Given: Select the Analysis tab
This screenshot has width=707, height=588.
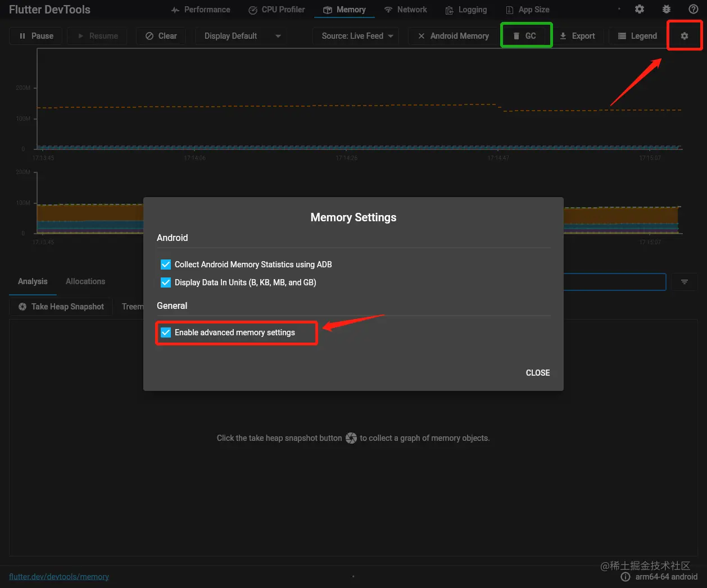Looking at the screenshot, I should [33, 281].
